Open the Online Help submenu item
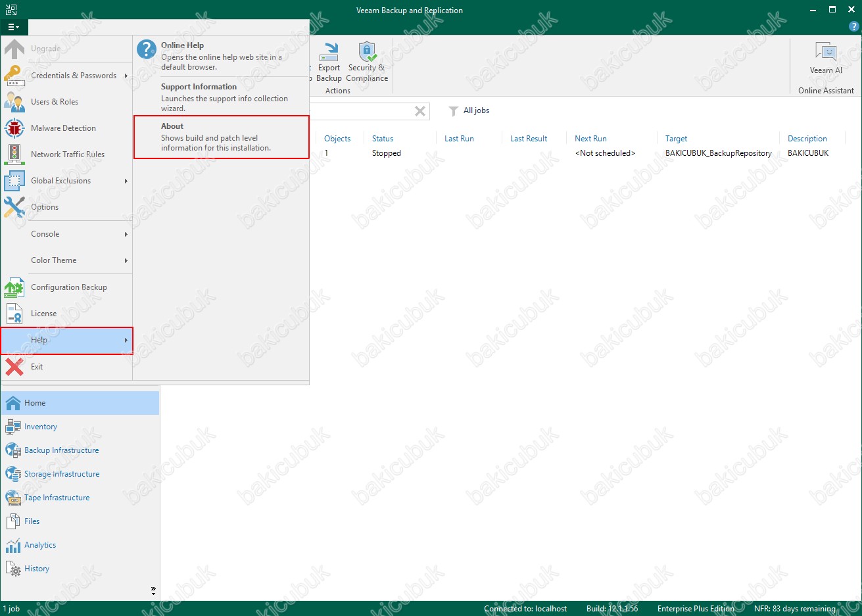This screenshot has height=616, width=862. (x=222, y=56)
